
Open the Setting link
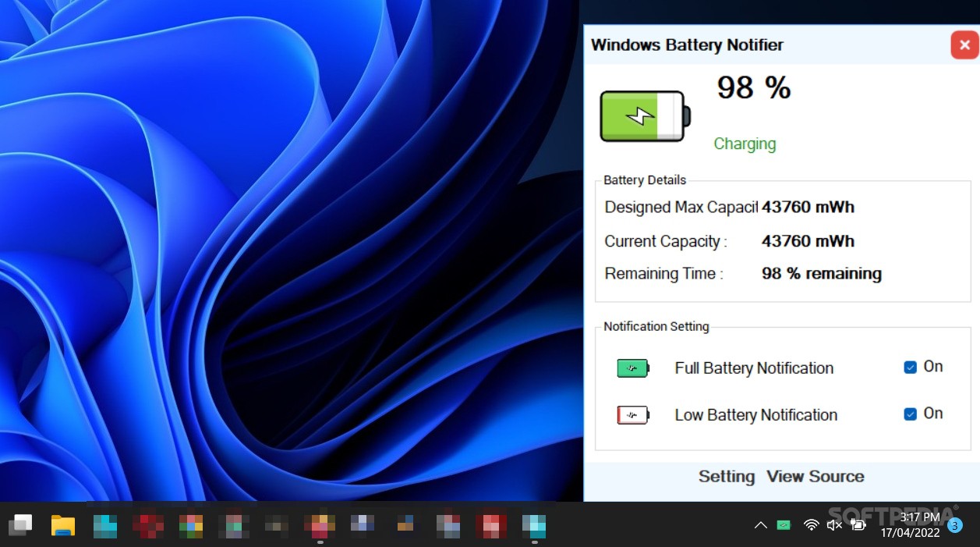coord(727,477)
